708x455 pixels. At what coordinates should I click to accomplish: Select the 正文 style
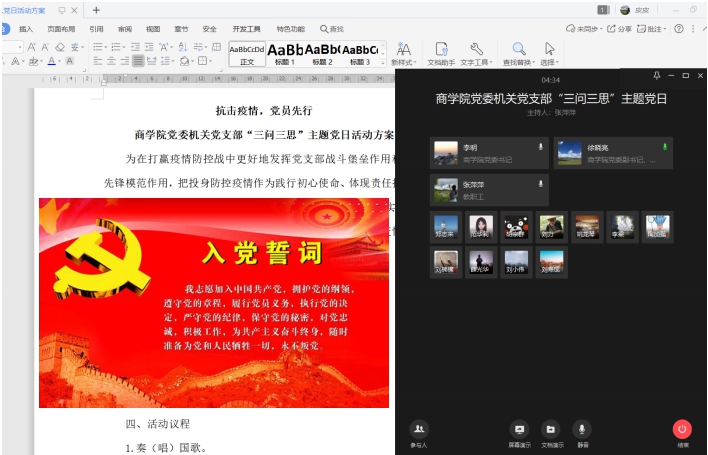(247, 54)
